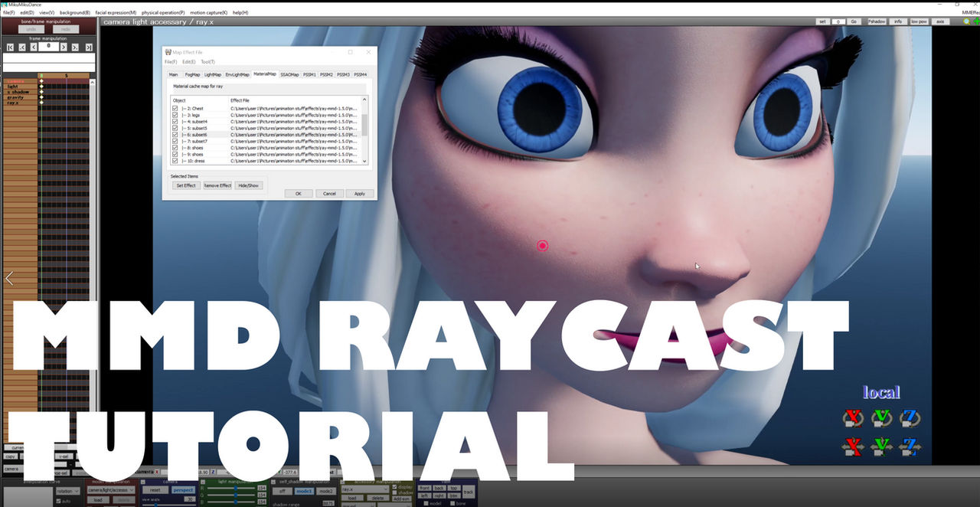Image resolution: width=980 pixels, height=507 pixels.
Task: Click the camera reset button
Action: click(155, 490)
